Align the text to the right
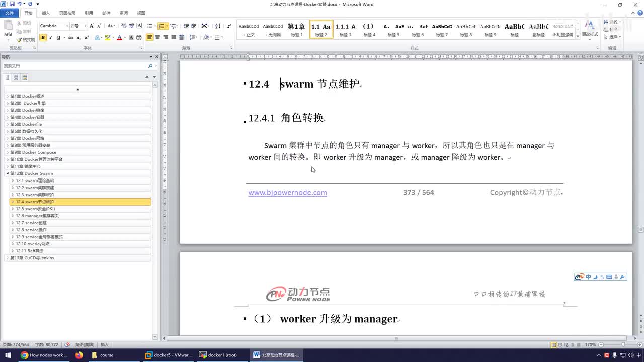The height and width of the screenshot is (362, 644). click(166, 38)
